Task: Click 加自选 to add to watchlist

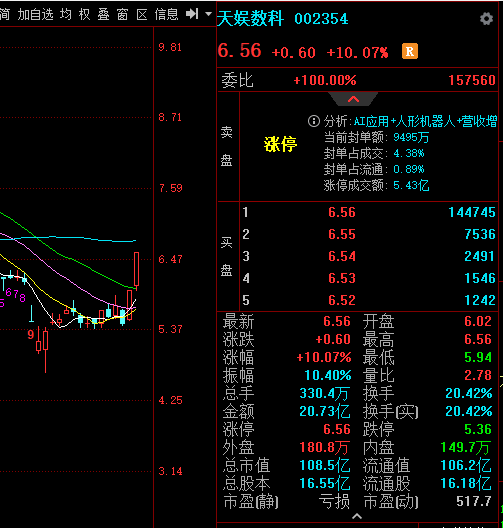Action: [x=35, y=14]
